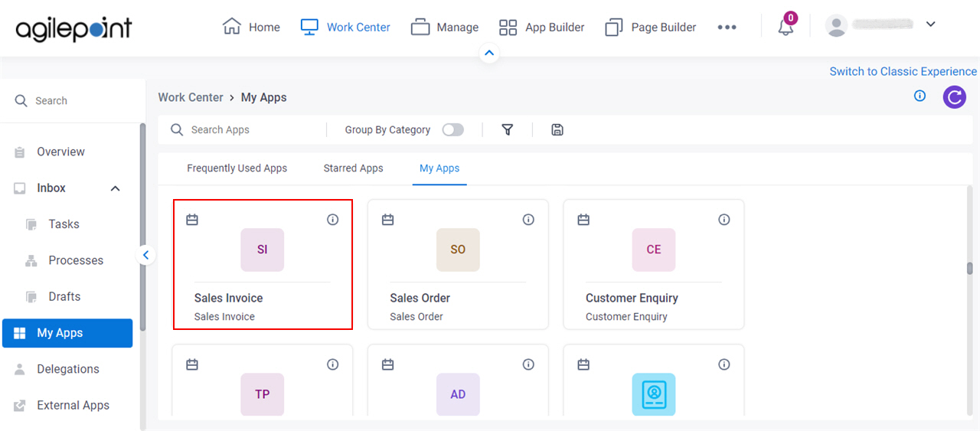The height and width of the screenshot is (431, 980).
Task: Click the CE icon tile
Action: click(654, 250)
